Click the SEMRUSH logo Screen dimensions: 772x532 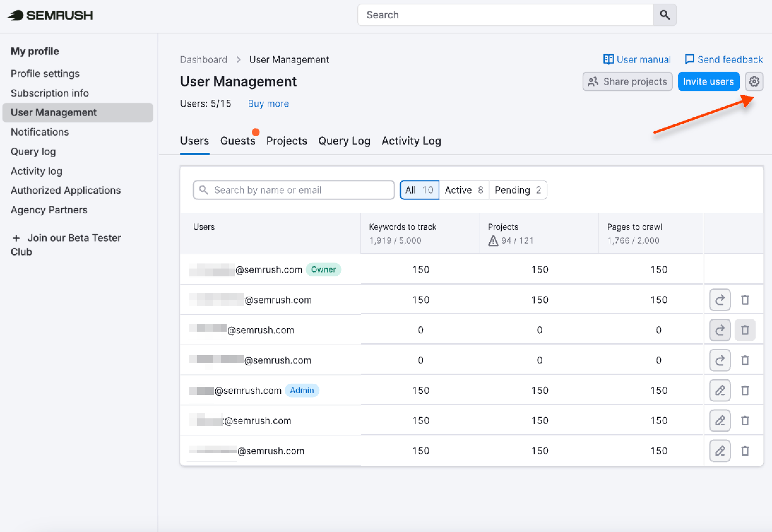click(x=49, y=15)
